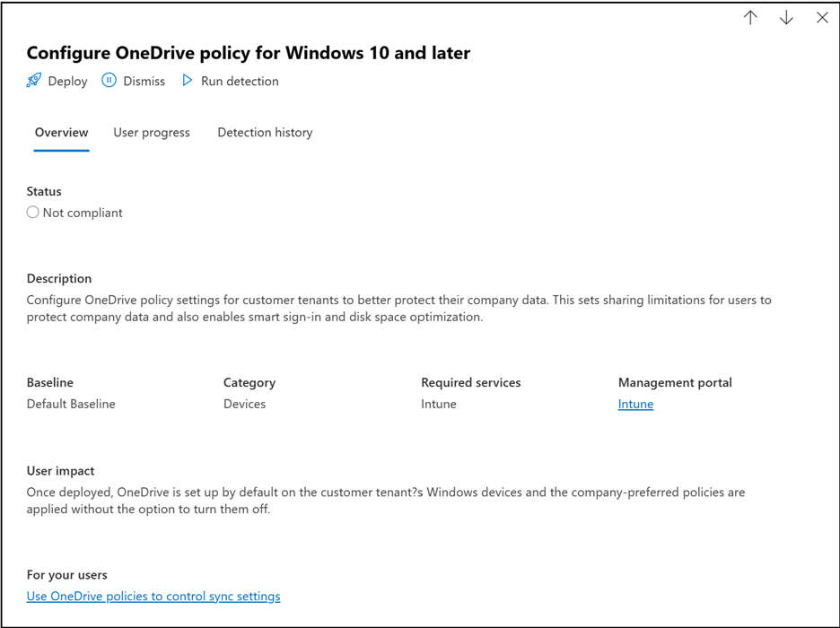
Task: Click the Devices category value
Action: click(x=244, y=404)
